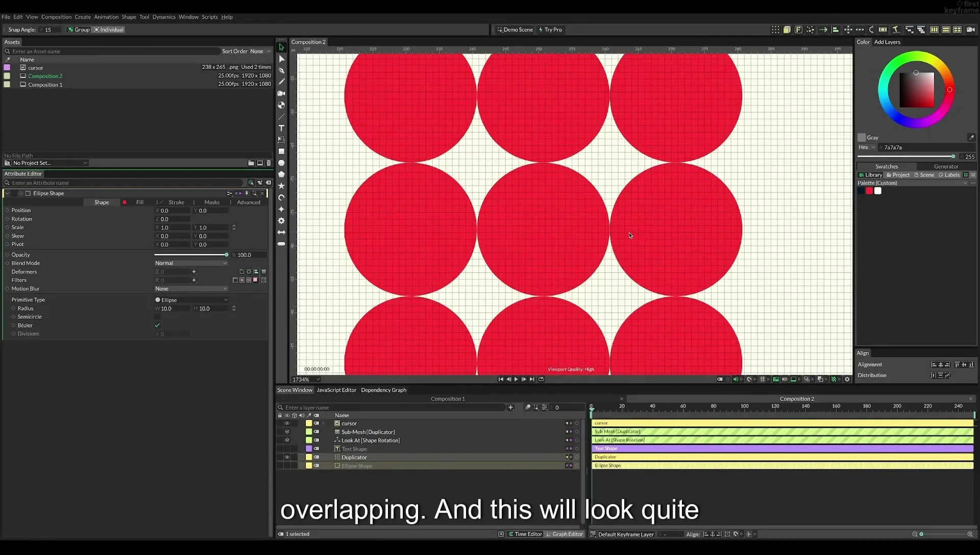980x555 pixels.
Task: Select the Pen tool in the toolbar
Action: (x=281, y=70)
